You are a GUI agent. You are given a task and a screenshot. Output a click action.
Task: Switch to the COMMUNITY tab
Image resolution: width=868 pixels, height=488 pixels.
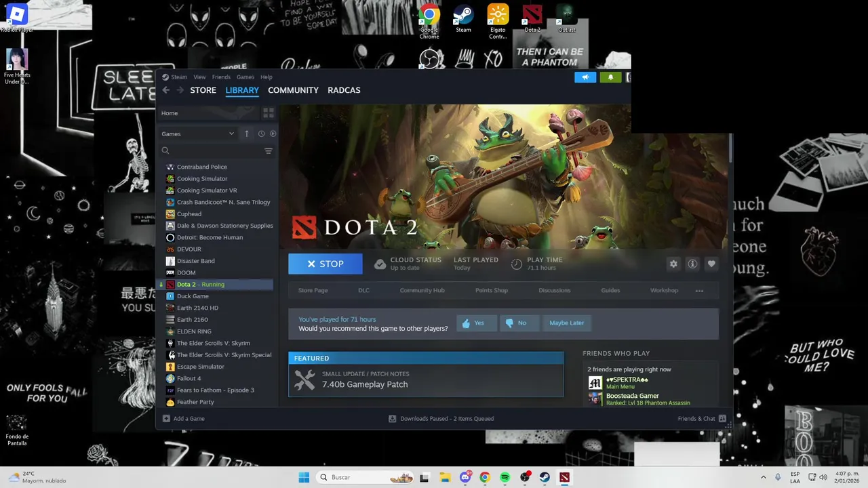tap(293, 90)
